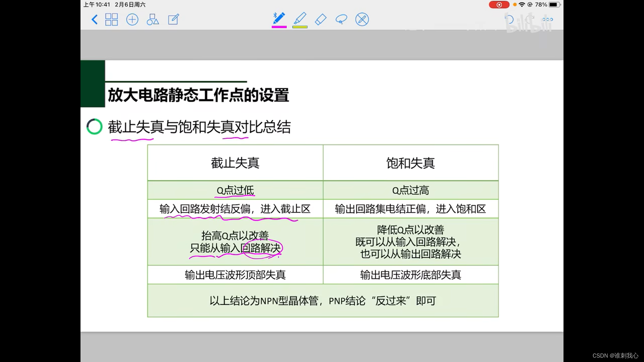
Task: Click the slide title 放大电路静态工作点的设置
Action: coord(198,95)
